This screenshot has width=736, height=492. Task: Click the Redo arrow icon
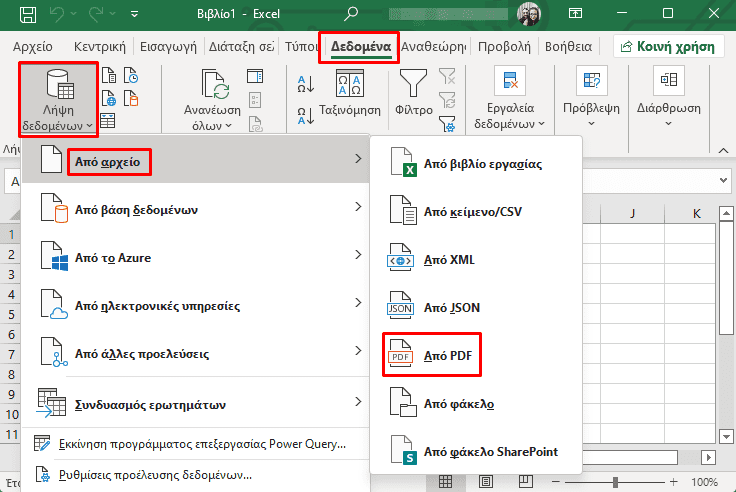96,14
